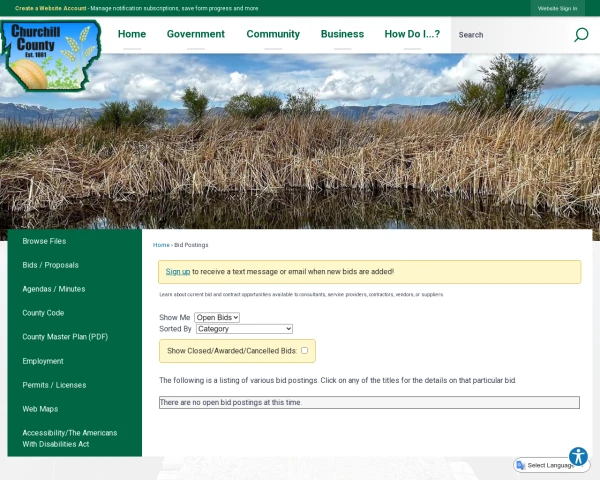600x480 pixels.
Task: Click the Sign up link
Action: click(x=177, y=272)
